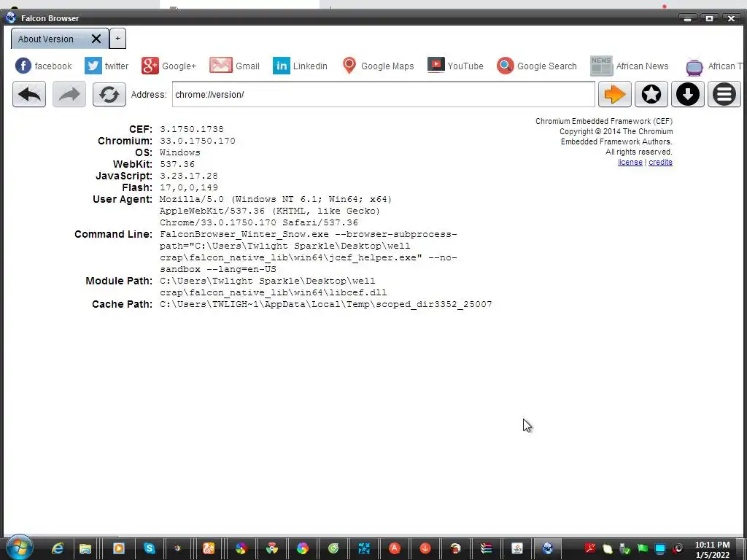This screenshot has width=747, height=560.
Task: Click the orange Go arrow button
Action: click(x=614, y=94)
